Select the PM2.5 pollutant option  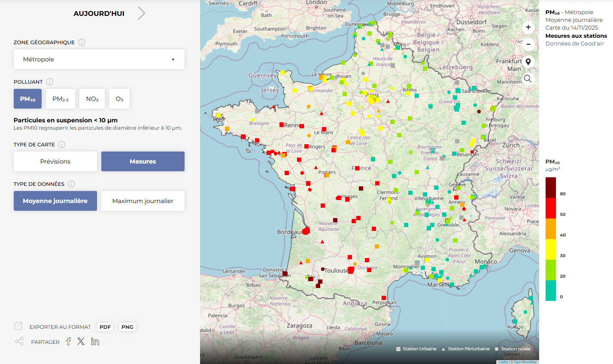coord(61,99)
